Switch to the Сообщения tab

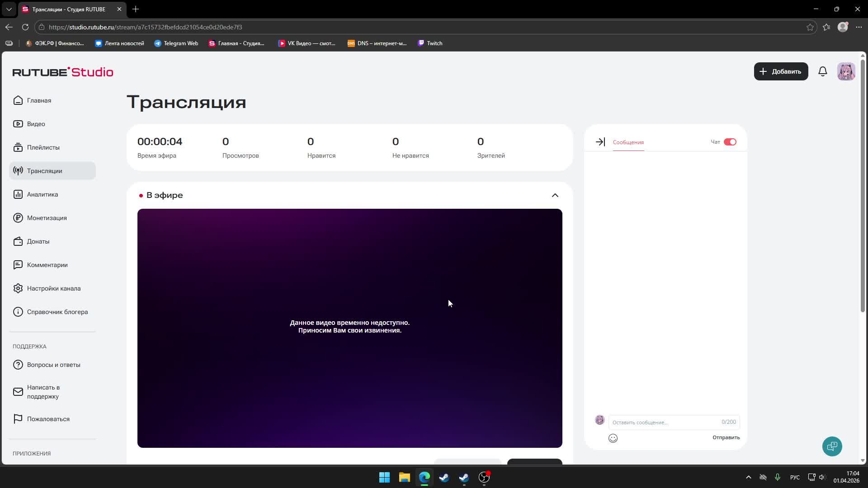click(x=628, y=142)
